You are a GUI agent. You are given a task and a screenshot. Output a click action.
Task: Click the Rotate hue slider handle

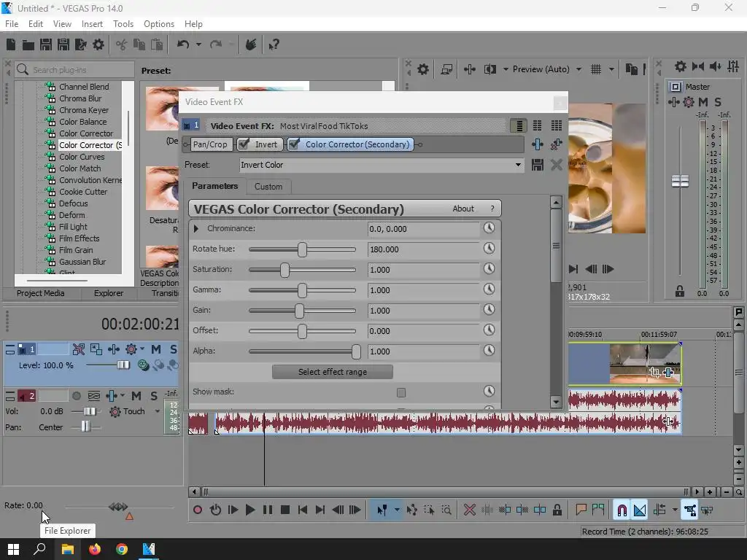(302, 249)
